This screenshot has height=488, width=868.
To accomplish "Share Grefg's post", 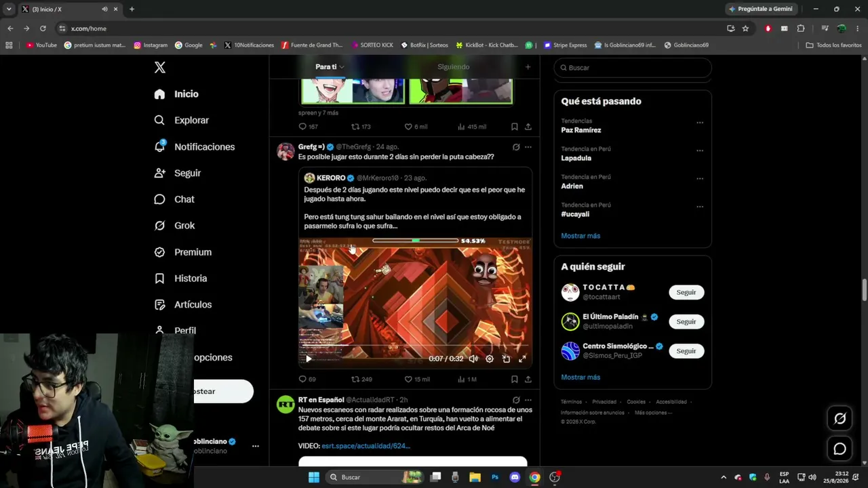I will (528, 379).
